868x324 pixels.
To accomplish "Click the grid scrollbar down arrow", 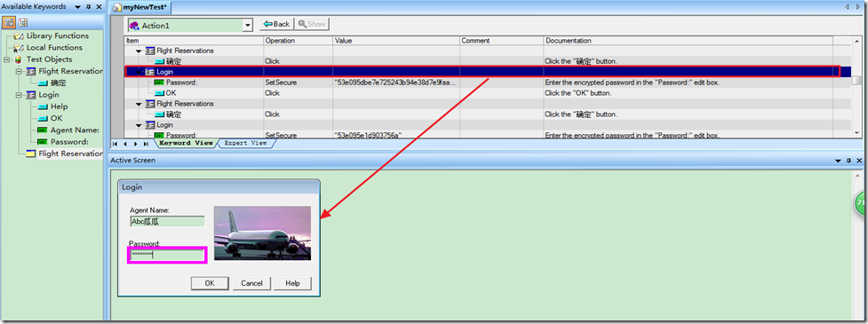I will click(856, 132).
